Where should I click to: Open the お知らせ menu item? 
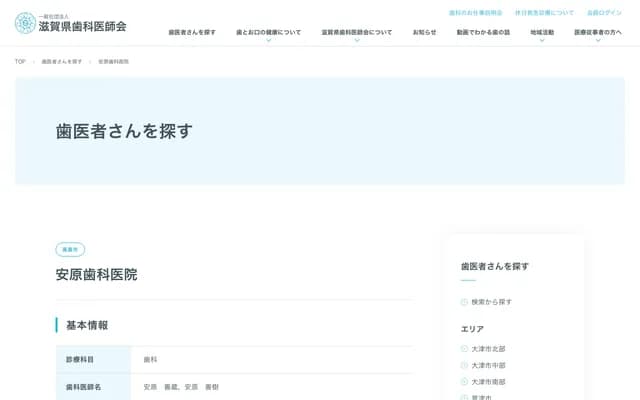(x=424, y=32)
